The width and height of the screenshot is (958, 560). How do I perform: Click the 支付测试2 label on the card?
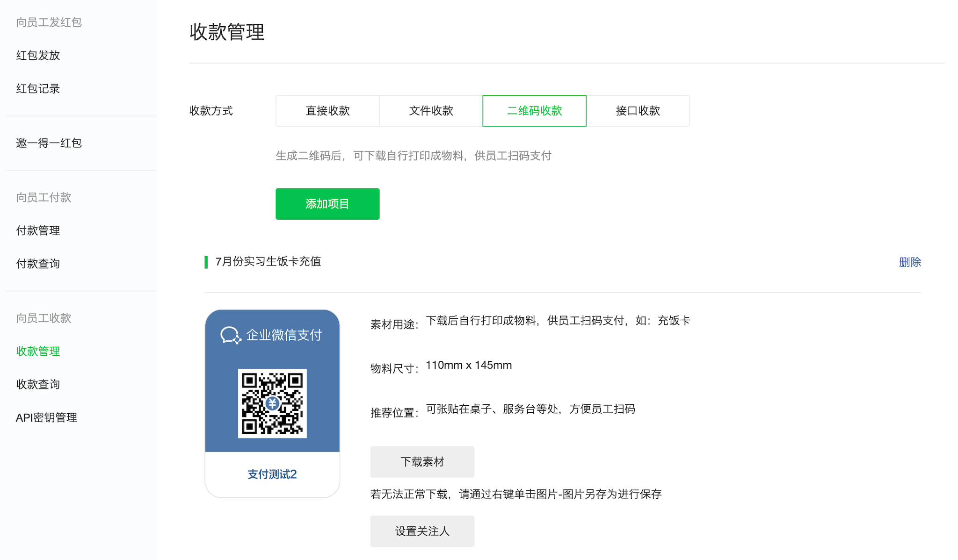click(272, 474)
